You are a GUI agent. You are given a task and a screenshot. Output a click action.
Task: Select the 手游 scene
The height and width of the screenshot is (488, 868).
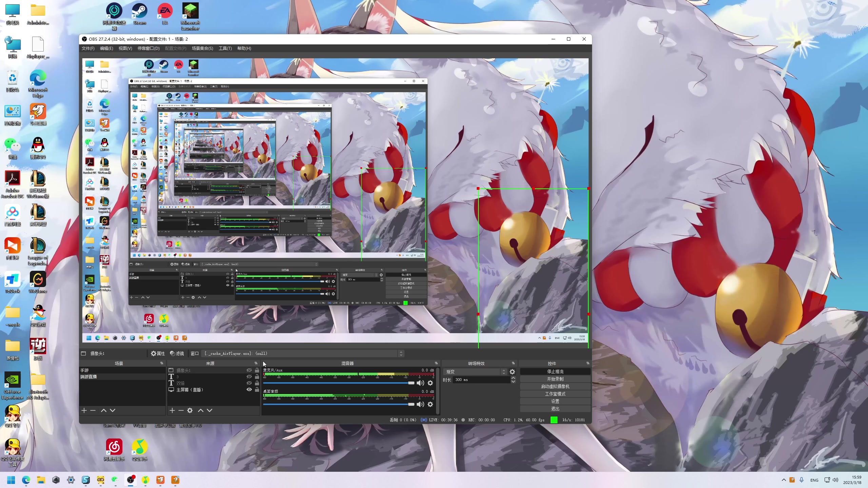tap(122, 370)
